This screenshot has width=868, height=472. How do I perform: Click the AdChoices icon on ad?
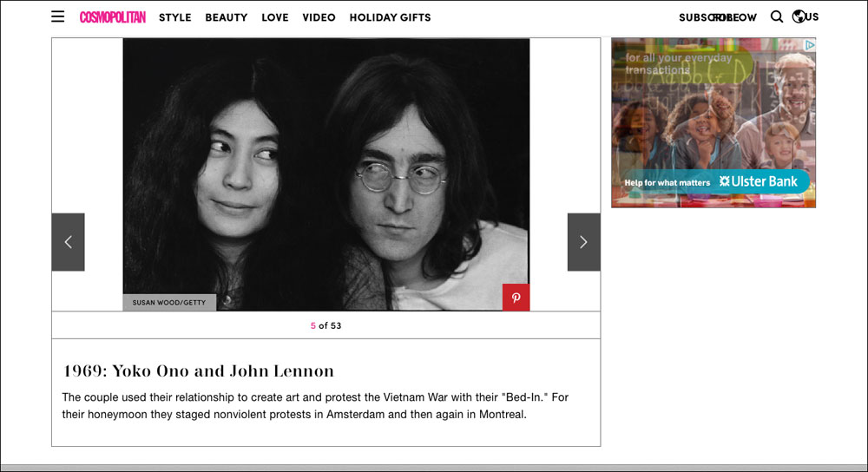click(x=810, y=45)
